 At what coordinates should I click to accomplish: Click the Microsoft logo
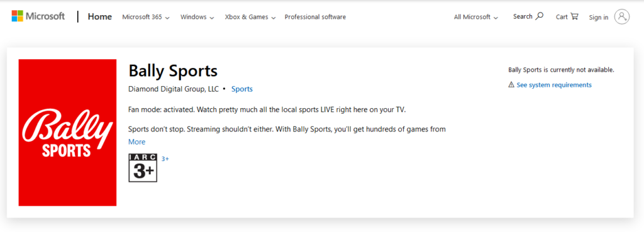(38, 16)
